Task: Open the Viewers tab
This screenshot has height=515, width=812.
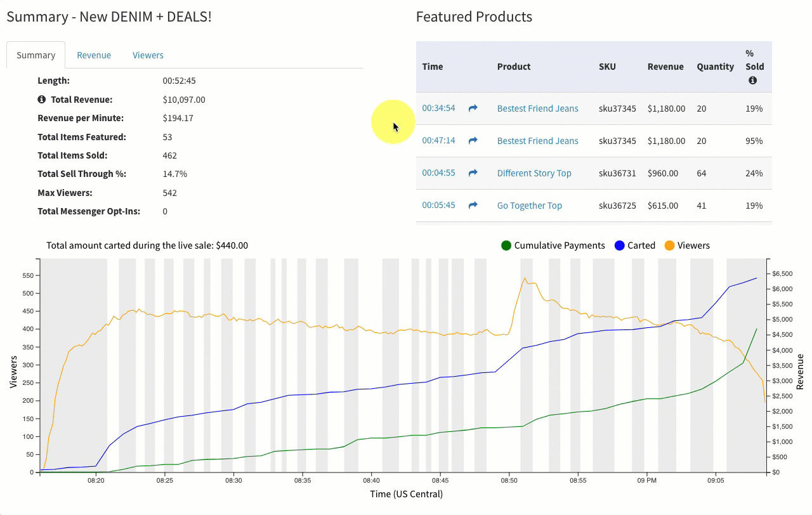Action: [x=148, y=55]
